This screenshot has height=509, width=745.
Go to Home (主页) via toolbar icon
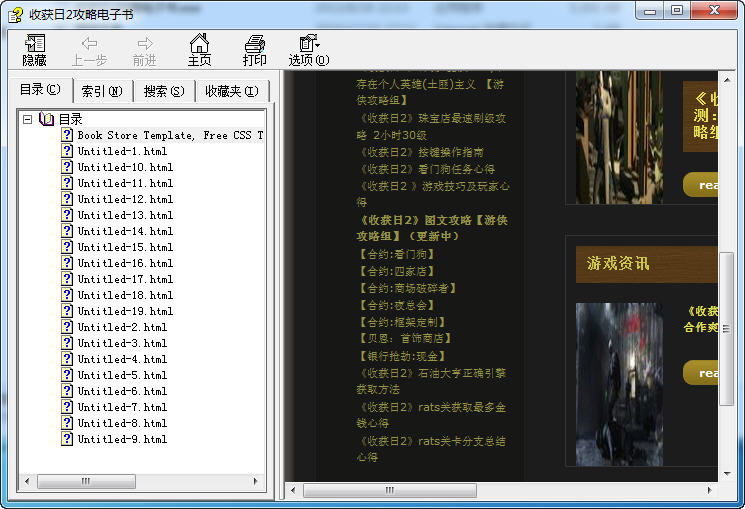pos(200,50)
